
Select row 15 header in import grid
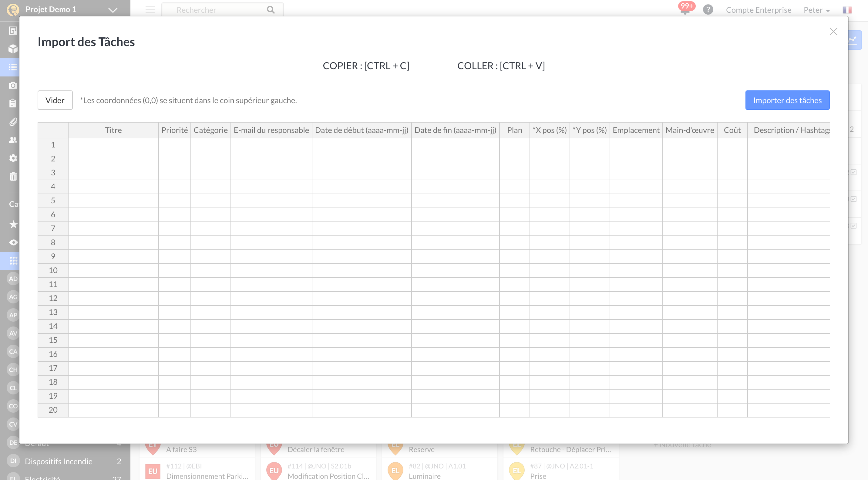(x=53, y=340)
